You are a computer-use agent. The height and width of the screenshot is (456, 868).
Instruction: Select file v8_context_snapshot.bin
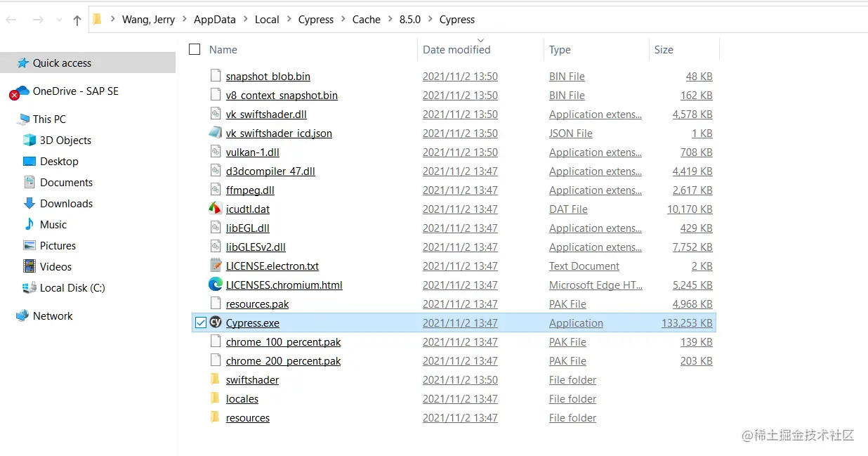[282, 95]
